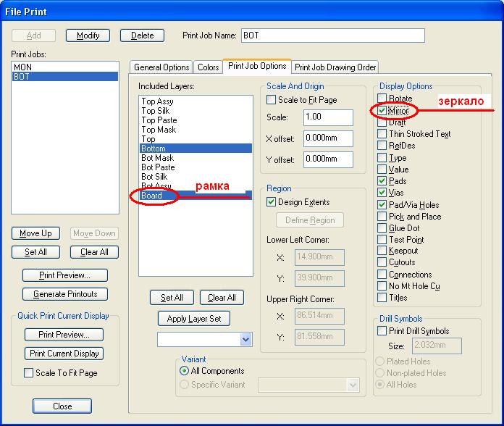The height and width of the screenshot is (426, 504).
Task: Switch to Print Job Drawing Order tab
Action: click(x=335, y=67)
